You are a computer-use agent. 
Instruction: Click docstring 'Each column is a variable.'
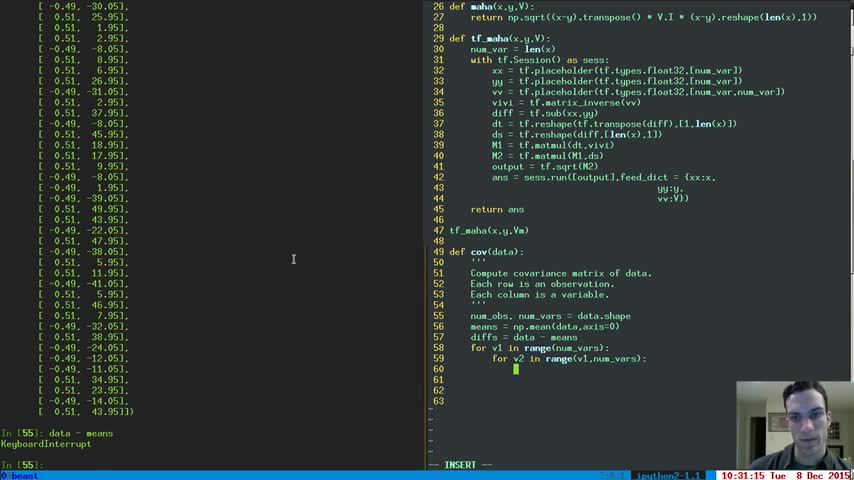point(540,295)
